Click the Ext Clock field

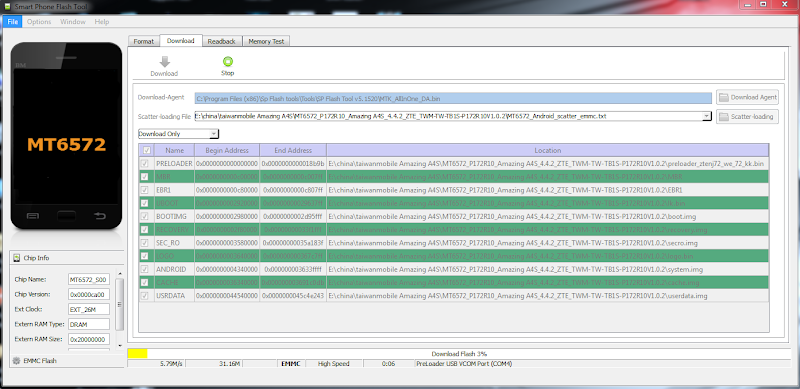point(89,309)
